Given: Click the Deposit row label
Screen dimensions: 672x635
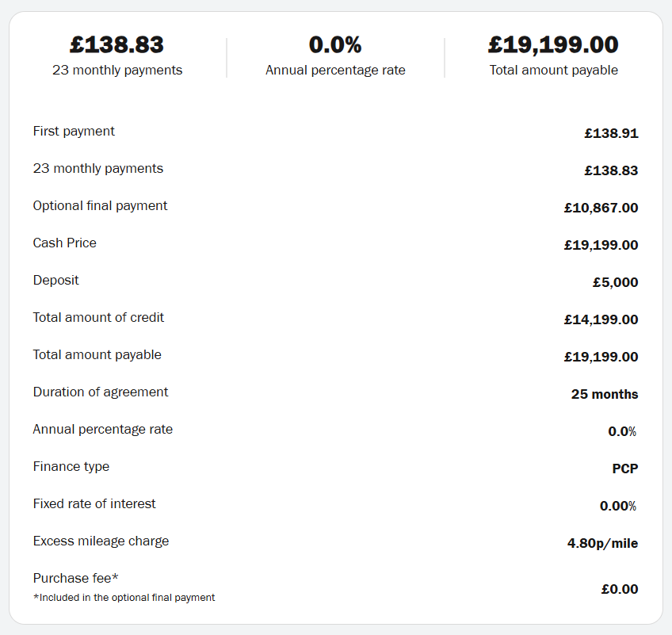Looking at the screenshot, I should (x=55, y=281).
